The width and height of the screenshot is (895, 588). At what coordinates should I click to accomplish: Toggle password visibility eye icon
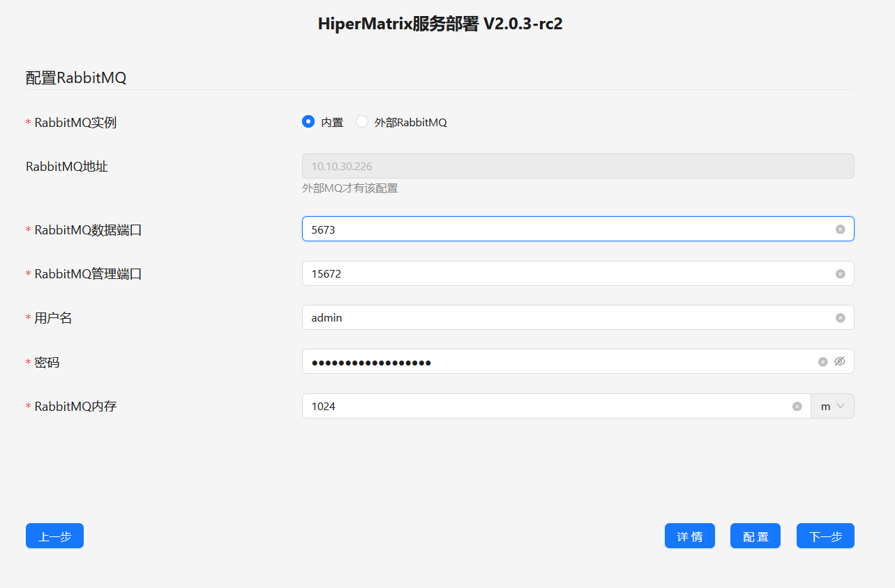tap(840, 361)
